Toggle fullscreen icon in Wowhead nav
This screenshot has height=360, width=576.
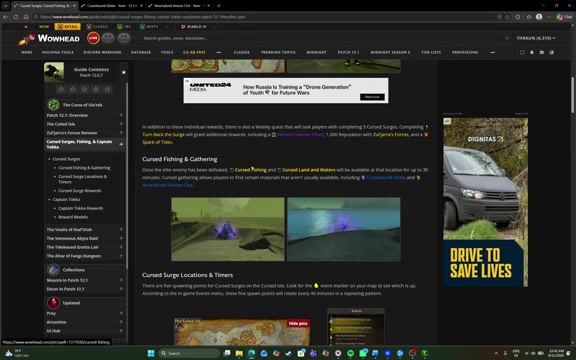point(522,52)
